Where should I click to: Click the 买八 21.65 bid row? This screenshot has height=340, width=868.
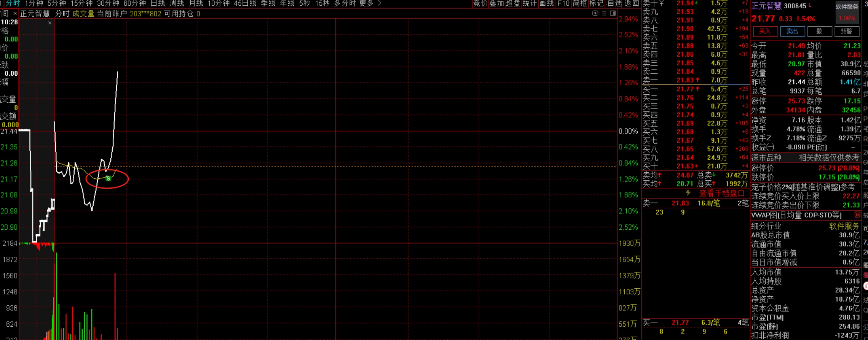click(696, 149)
